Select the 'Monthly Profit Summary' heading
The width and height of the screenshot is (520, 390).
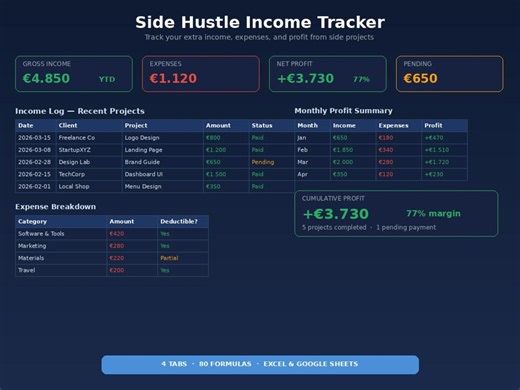(x=343, y=111)
